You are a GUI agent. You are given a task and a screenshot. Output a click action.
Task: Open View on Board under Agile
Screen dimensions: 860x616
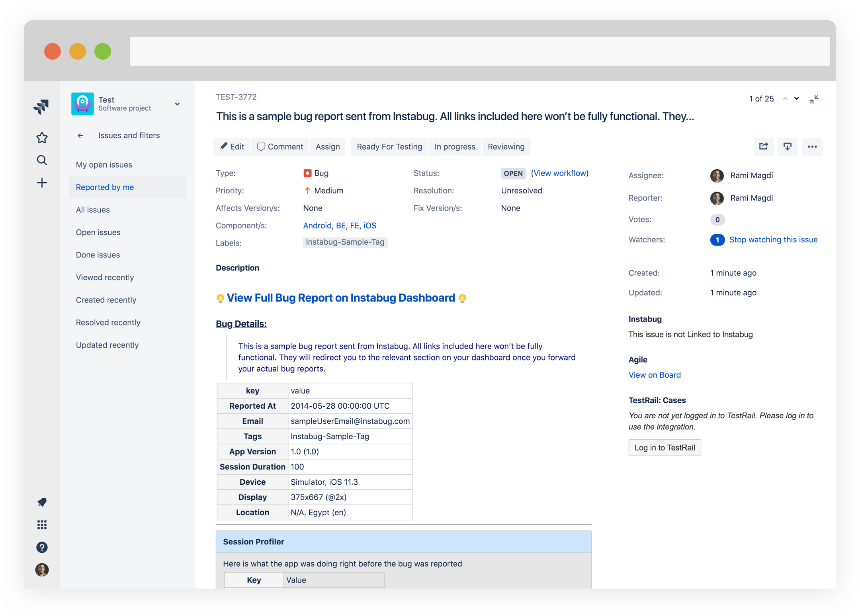click(x=654, y=374)
